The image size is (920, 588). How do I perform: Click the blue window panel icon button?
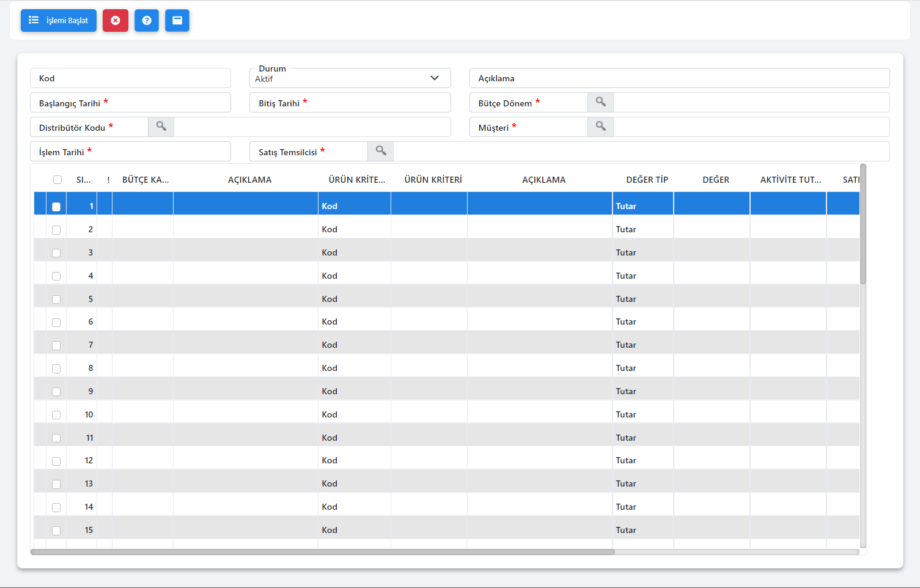177,20
